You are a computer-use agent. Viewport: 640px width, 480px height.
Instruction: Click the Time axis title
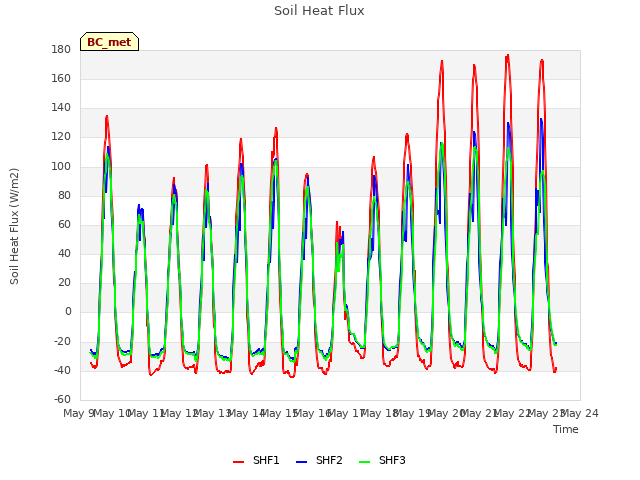566,429
